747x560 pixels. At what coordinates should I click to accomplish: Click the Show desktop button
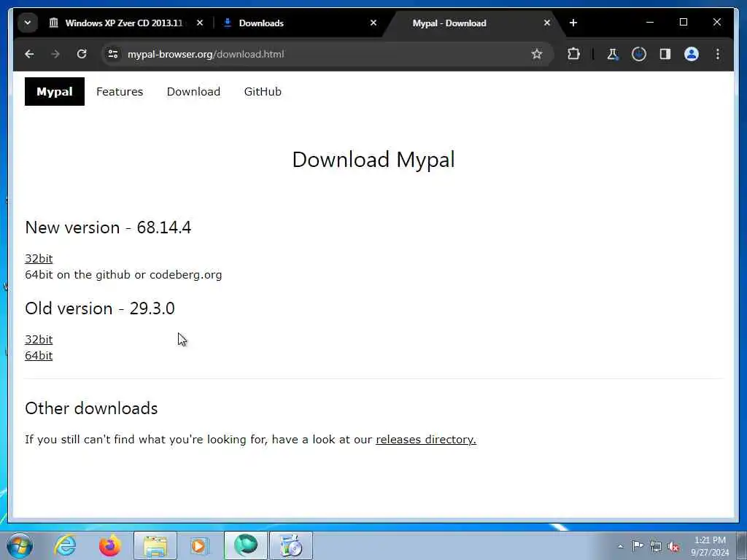pyautogui.click(x=741, y=545)
